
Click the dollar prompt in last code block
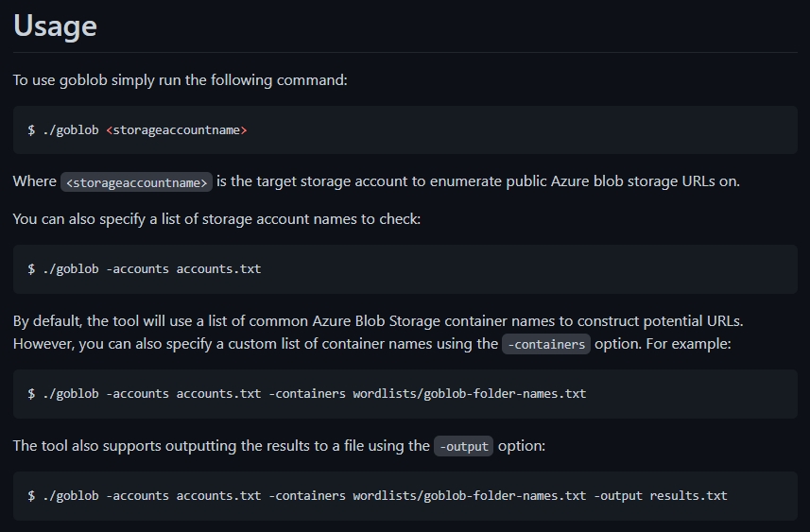tap(31, 496)
